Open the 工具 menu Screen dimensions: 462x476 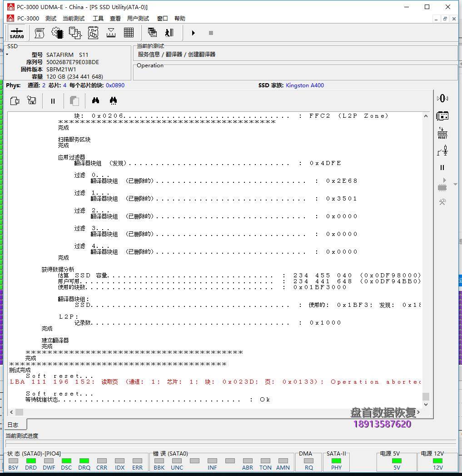click(x=98, y=19)
